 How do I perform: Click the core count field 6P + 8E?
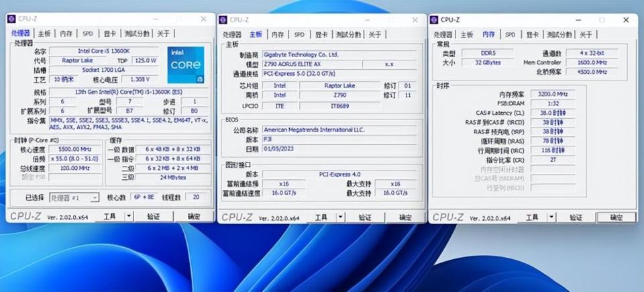(144, 197)
